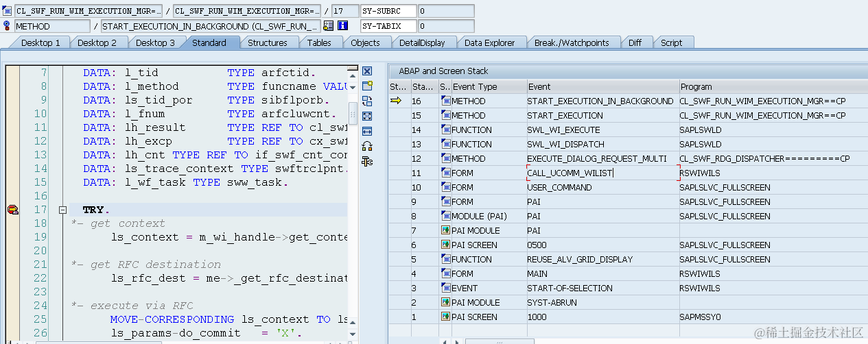Screen dimensions: 868x344
Task: Select the SAPMSSY0 program cell
Action: pos(773,317)
